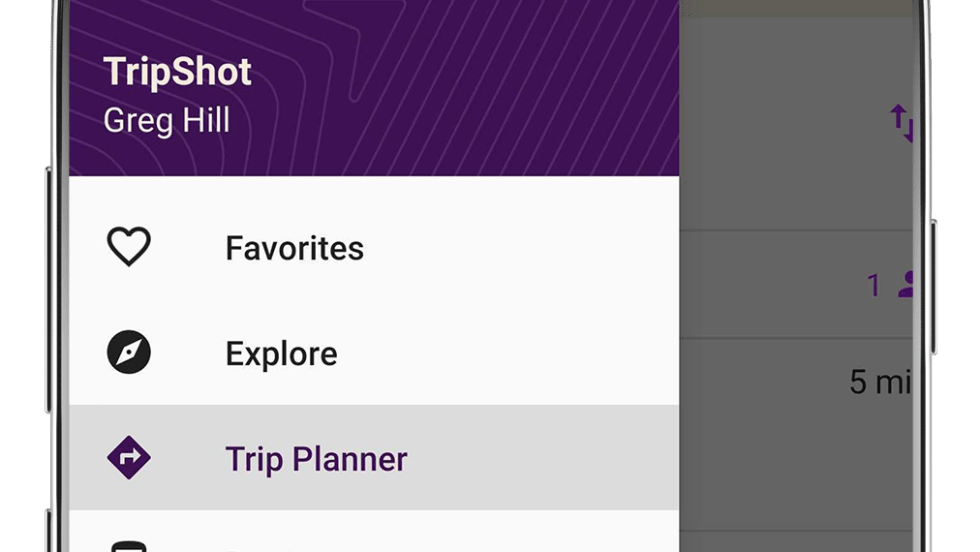Screen dimensions: 980x552
Task: Click the Favorites heart icon
Action: pyautogui.click(x=129, y=247)
